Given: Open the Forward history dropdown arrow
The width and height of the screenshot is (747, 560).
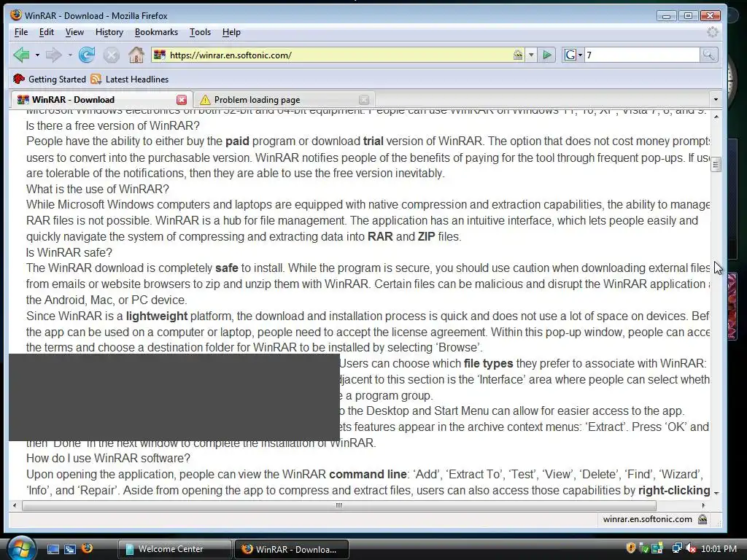Looking at the screenshot, I should (70, 55).
